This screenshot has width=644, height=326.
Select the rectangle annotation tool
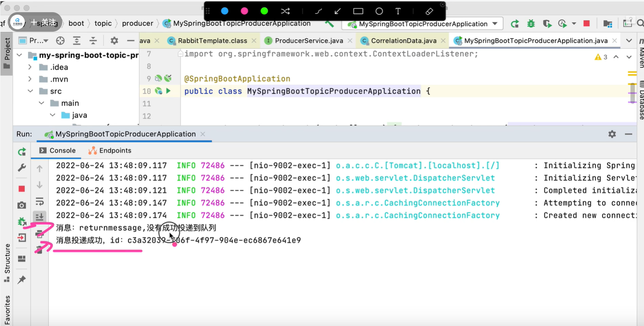[x=358, y=11]
